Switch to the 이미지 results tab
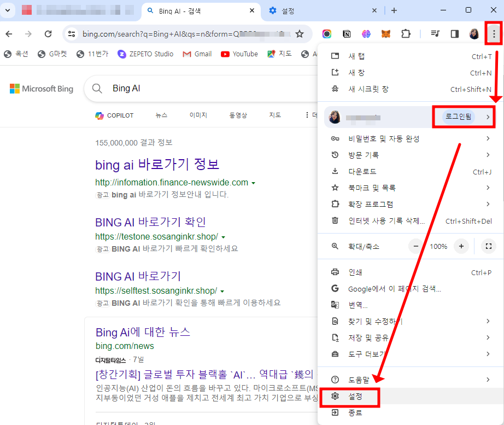This screenshot has width=504, height=425. pos(198,115)
